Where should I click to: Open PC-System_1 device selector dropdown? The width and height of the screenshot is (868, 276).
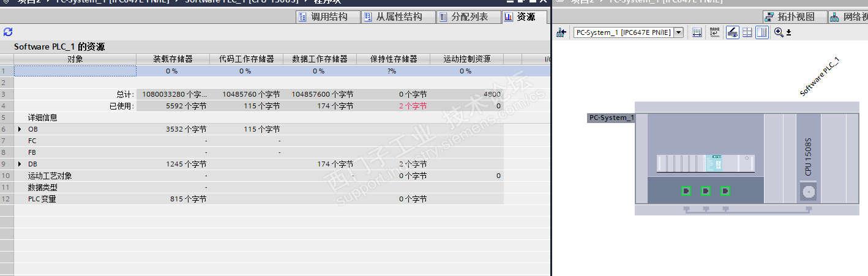[x=678, y=32]
